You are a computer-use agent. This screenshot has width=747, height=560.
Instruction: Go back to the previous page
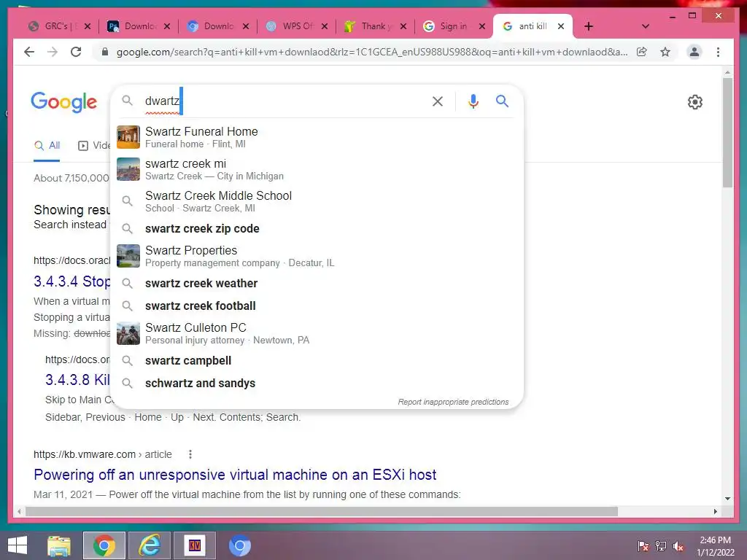[x=29, y=52]
